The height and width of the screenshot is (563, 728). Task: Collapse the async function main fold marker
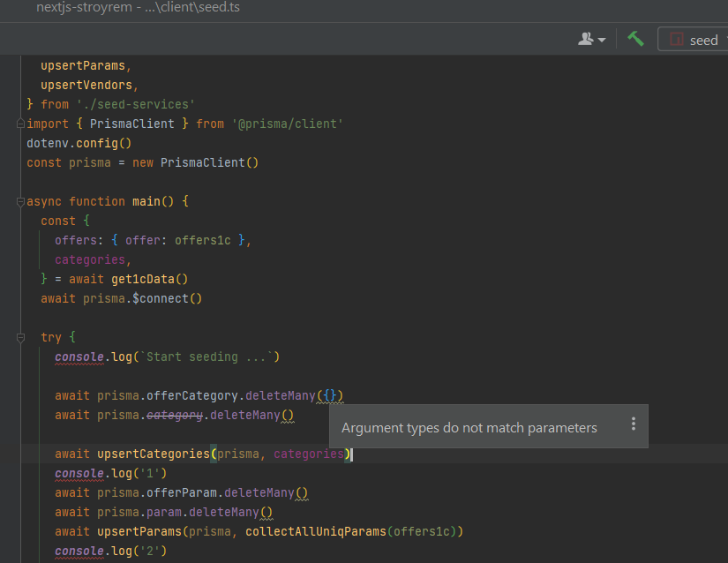point(20,201)
